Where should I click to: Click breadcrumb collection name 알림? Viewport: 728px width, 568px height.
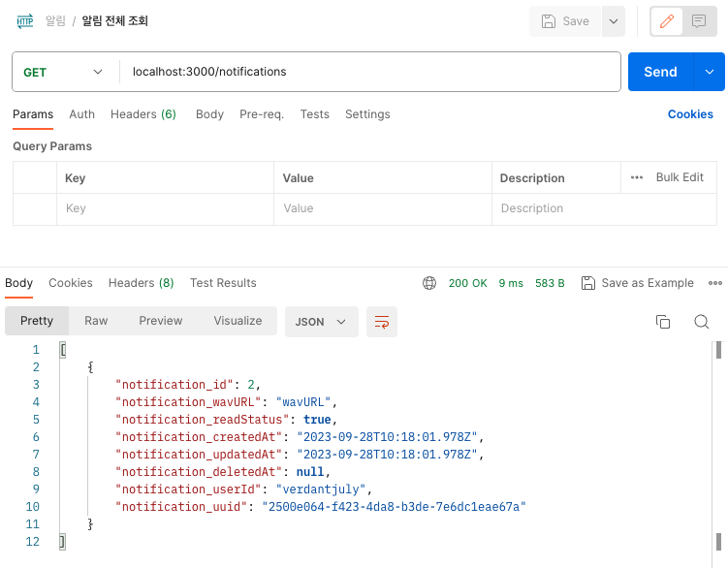point(55,21)
